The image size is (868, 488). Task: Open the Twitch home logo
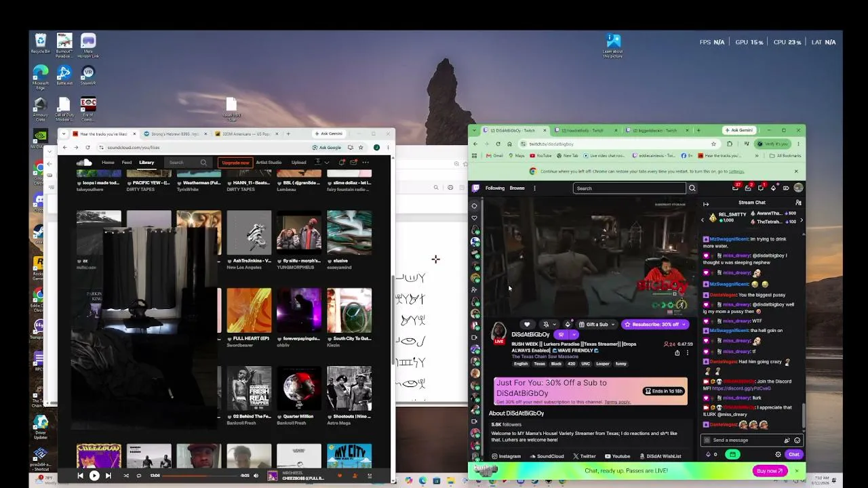[x=476, y=188]
